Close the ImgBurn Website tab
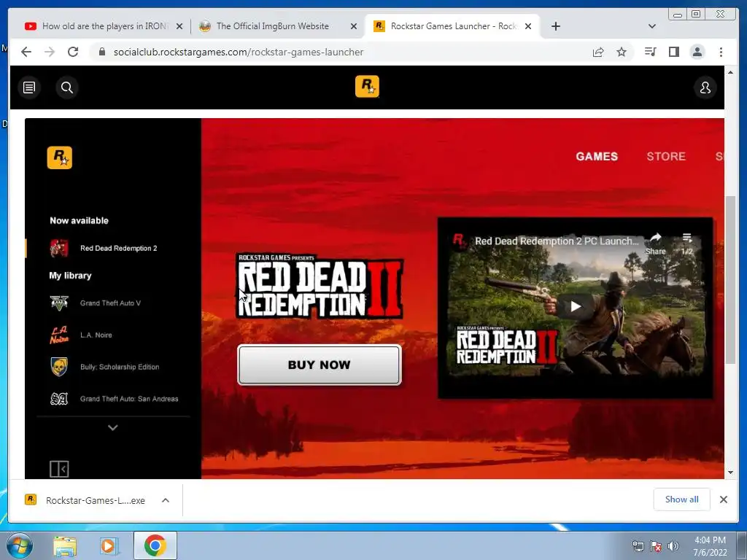This screenshot has width=747, height=560. click(x=354, y=26)
